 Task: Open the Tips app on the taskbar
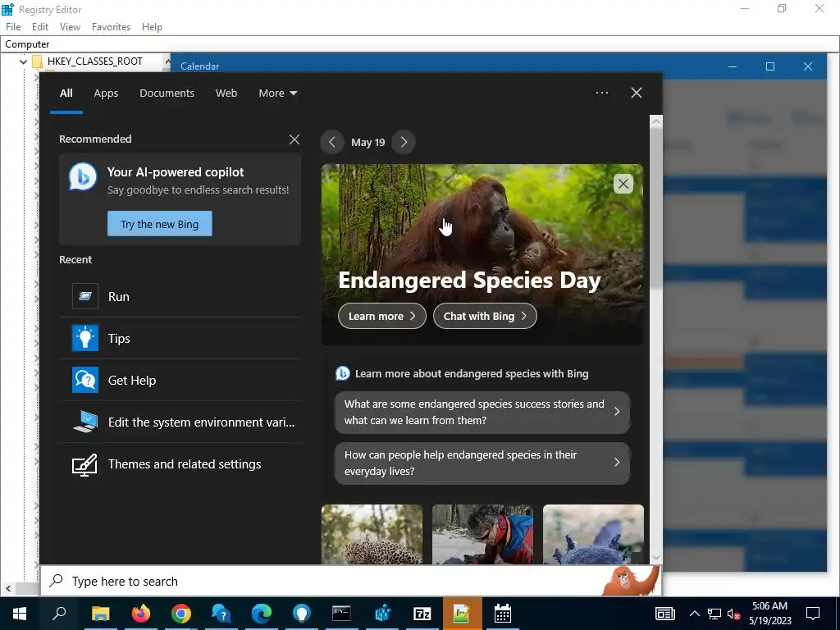point(302,614)
